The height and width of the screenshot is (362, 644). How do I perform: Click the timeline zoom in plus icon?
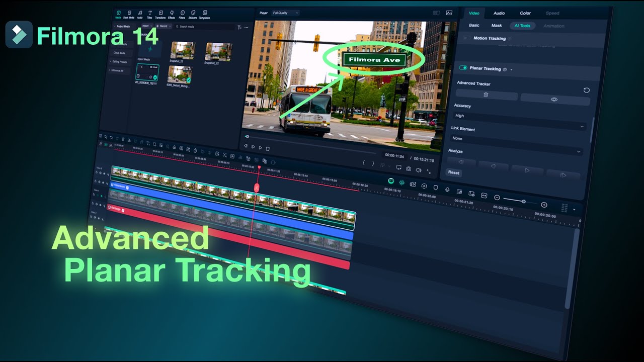(x=544, y=205)
